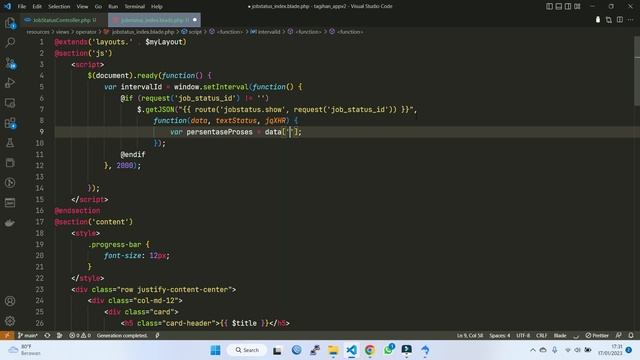Open the Go menu

98,7
